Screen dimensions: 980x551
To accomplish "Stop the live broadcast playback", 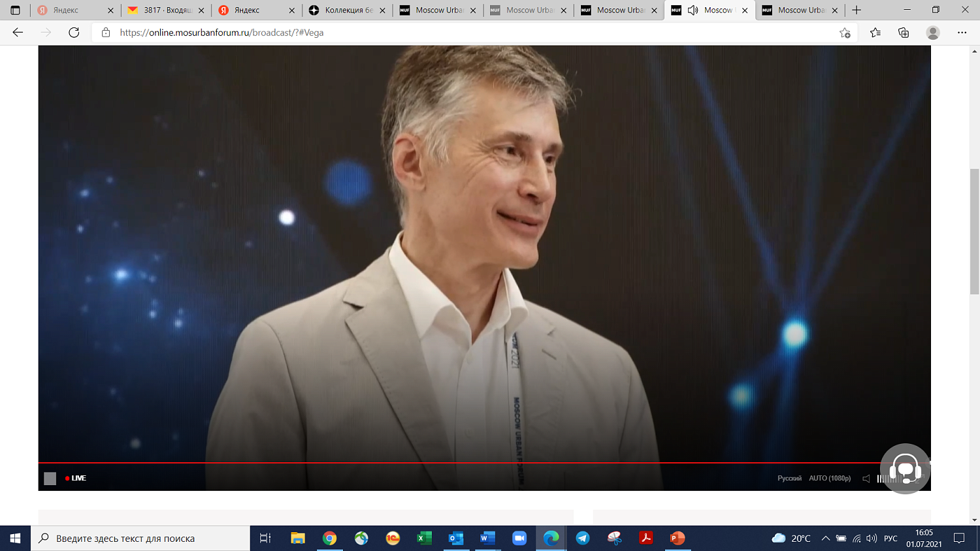I will [x=50, y=479].
